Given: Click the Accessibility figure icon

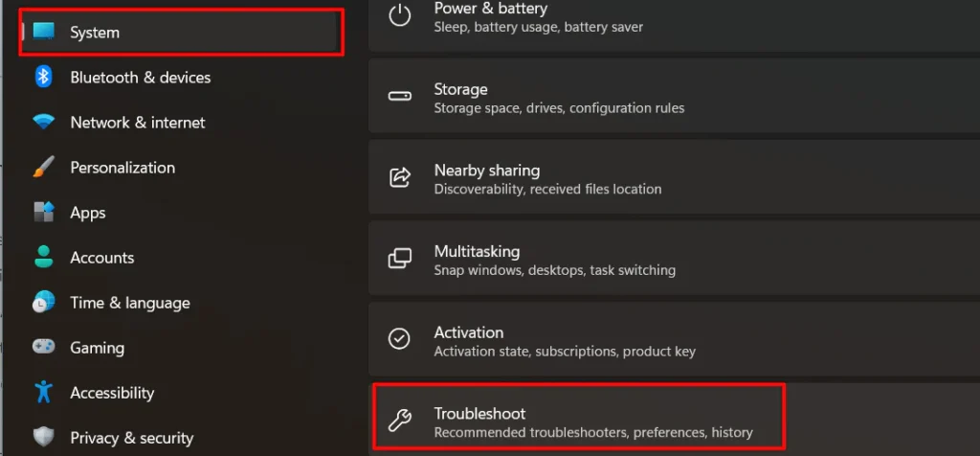Looking at the screenshot, I should [x=43, y=392].
